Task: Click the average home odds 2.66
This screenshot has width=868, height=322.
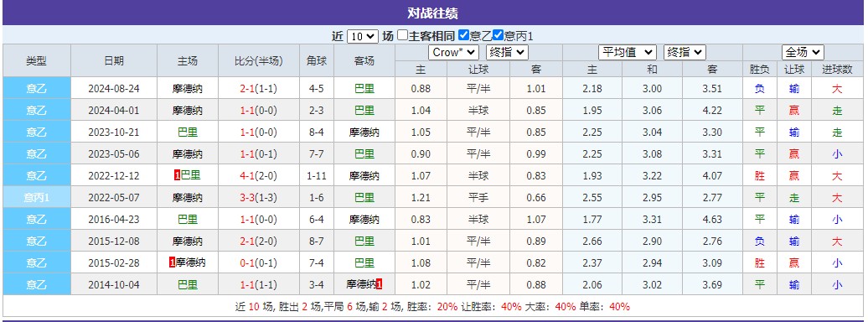Action: 592,241
